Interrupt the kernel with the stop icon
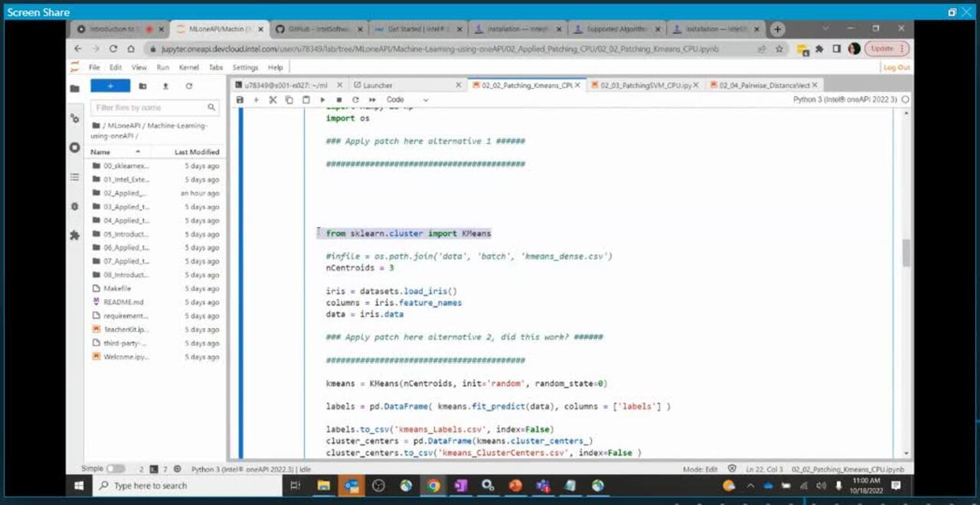This screenshot has width=980, height=505. pyautogui.click(x=339, y=100)
